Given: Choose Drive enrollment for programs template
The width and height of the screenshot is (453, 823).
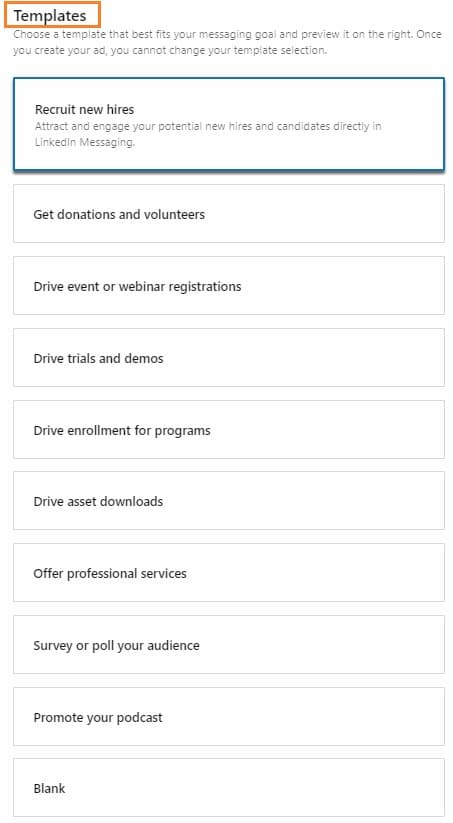Looking at the screenshot, I should point(229,429).
